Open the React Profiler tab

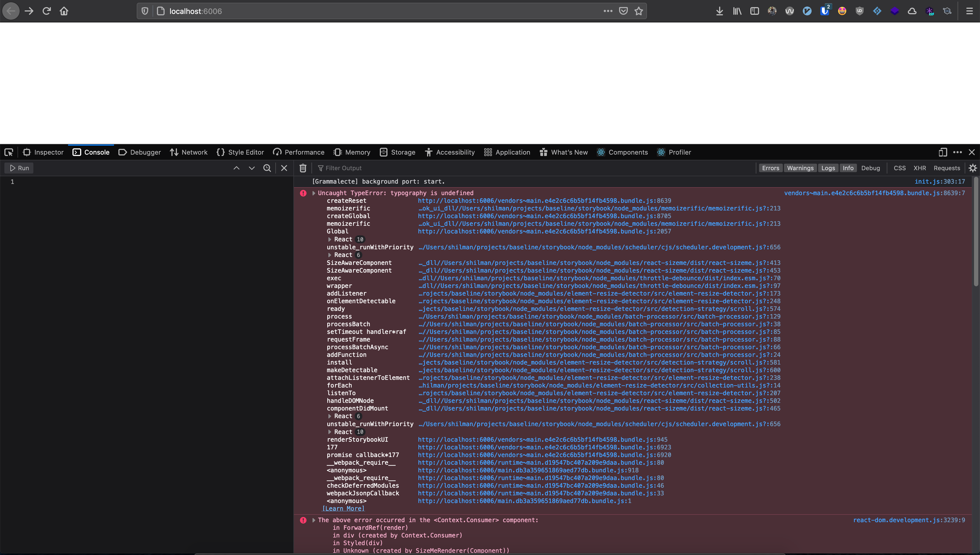674,152
